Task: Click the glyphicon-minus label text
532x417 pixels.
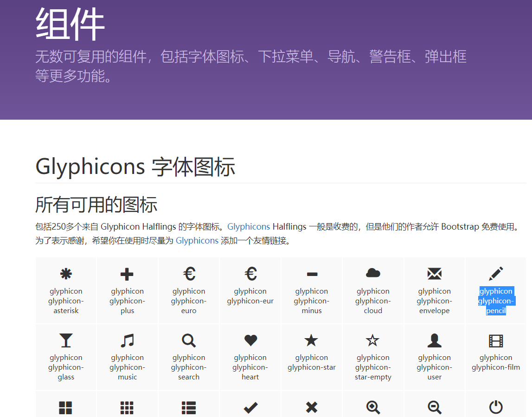Action: 312,301
